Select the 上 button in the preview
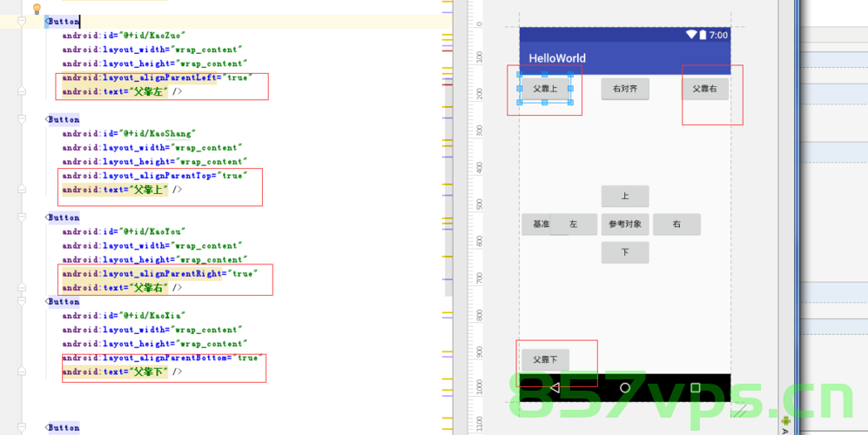This screenshot has width=868, height=435. [625, 196]
